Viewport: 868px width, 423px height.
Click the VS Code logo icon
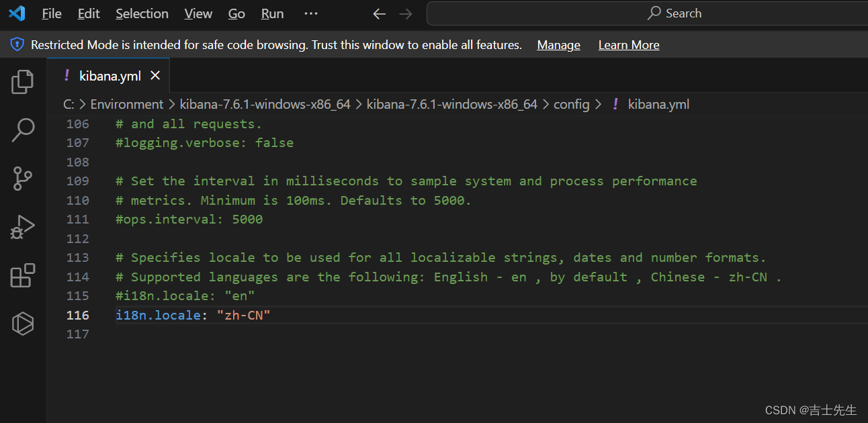click(x=17, y=13)
